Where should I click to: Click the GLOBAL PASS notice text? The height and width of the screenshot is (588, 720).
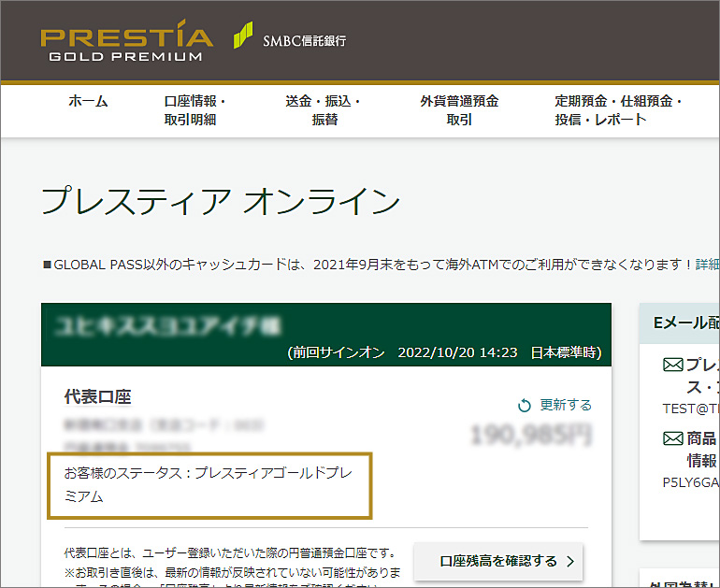pos(367,265)
